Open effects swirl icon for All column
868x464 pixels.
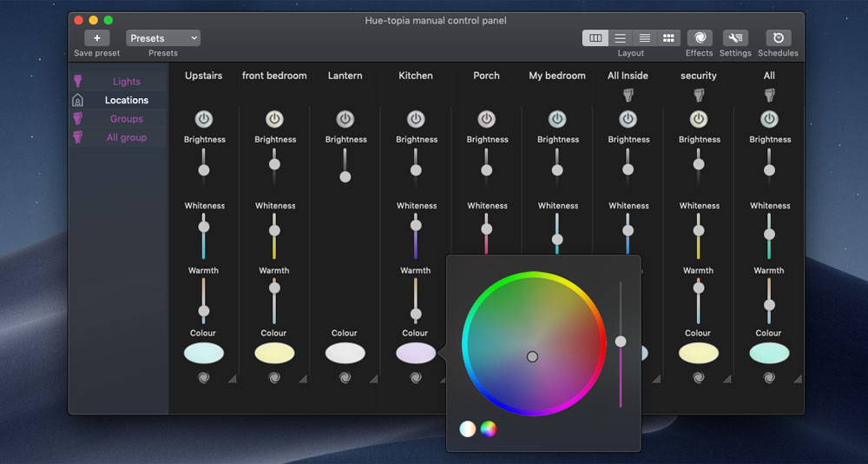(x=769, y=377)
